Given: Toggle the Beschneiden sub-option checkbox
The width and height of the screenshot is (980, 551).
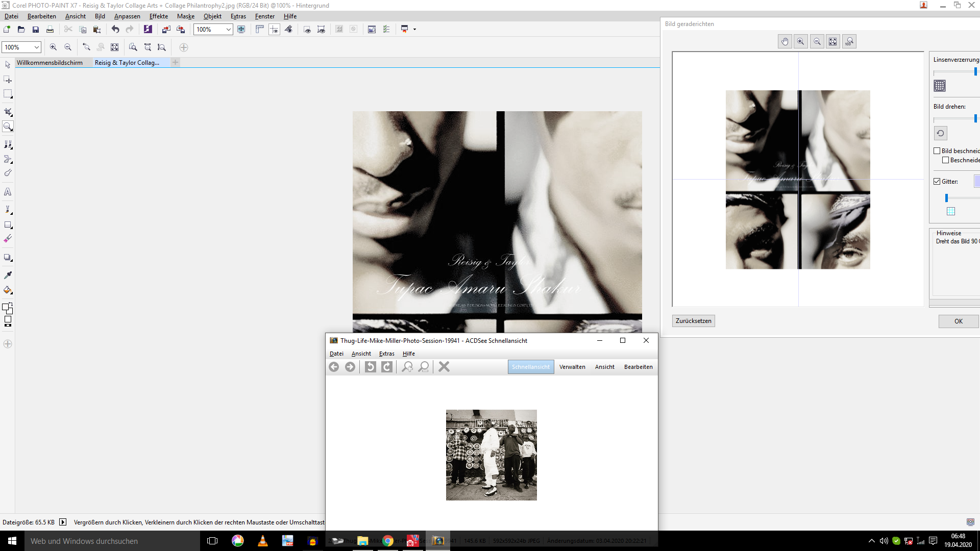Looking at the screenshot, I should [946, 160].
